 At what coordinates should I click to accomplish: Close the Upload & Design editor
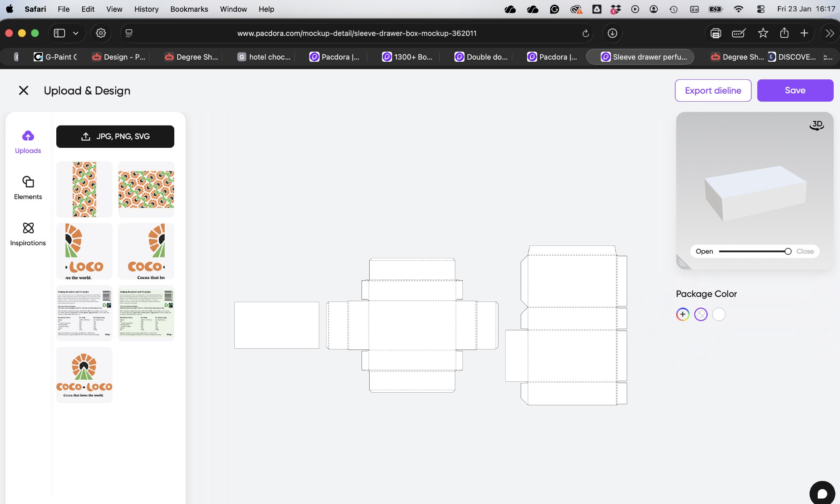[x=24, y=90]
